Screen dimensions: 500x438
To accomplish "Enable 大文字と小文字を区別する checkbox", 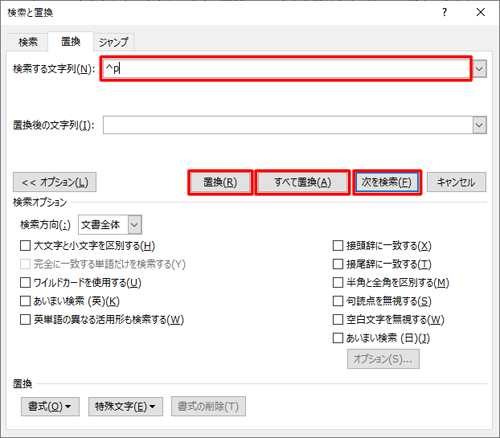I will 25,246.
